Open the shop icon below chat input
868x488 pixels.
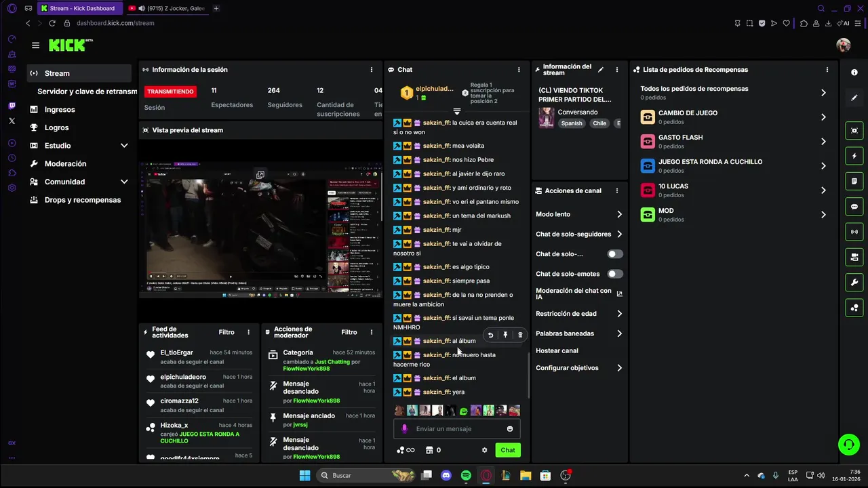429,450
